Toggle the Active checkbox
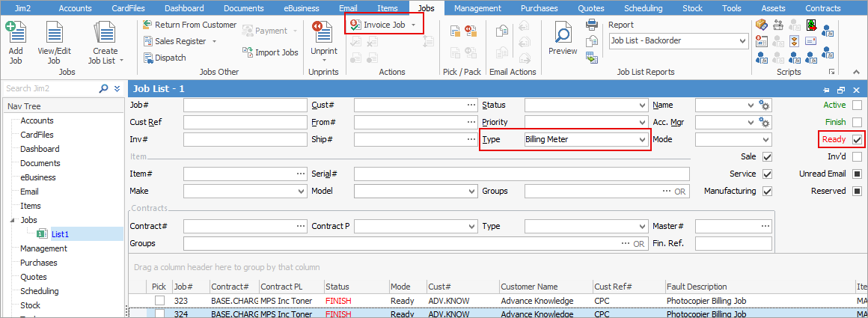 tap(857, 106)
